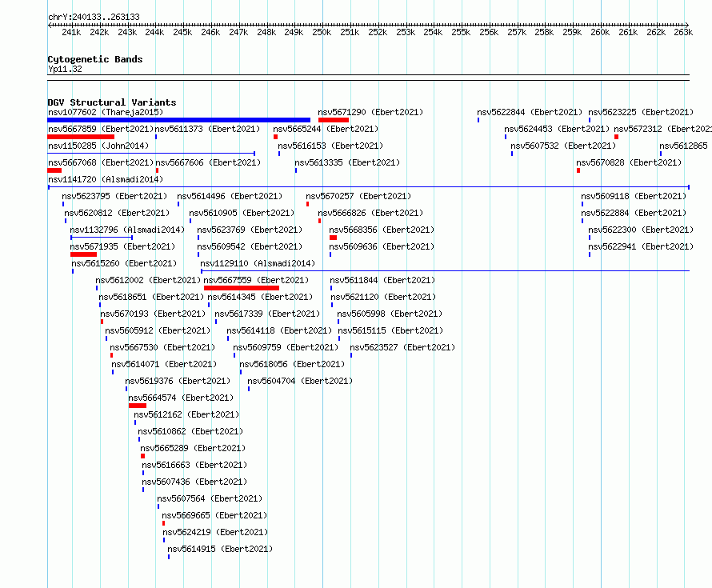Select nsv5623795 (Ebert2021) label
Viewport: 712px width, 588px height.
click(x=114, y=196)
